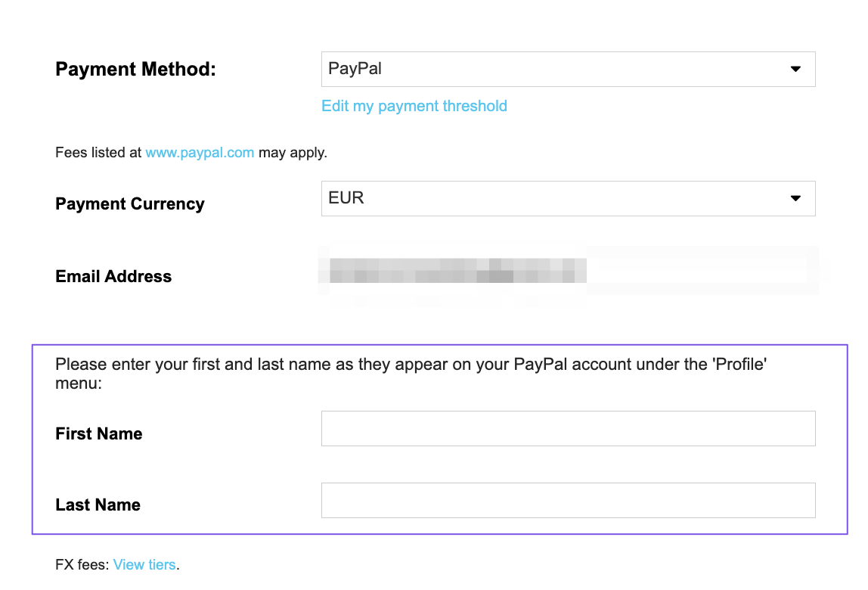Click the 'Email Address' label

pyautogui.click(x=113, y=277)
